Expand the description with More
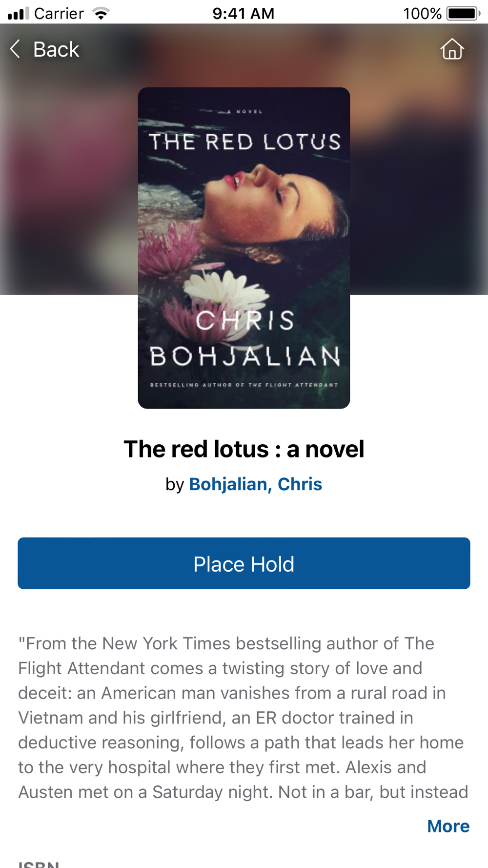This screenshot has height=868, width=488. tap(448, 826)
